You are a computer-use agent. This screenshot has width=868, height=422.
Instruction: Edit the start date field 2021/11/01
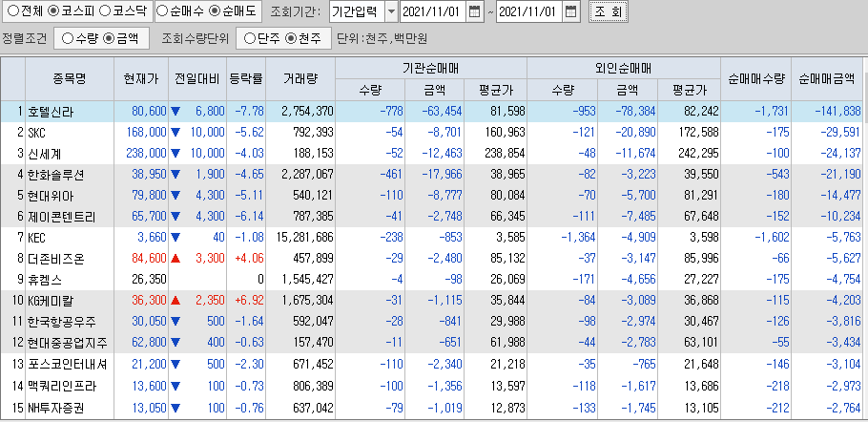(x=433, y=11)
